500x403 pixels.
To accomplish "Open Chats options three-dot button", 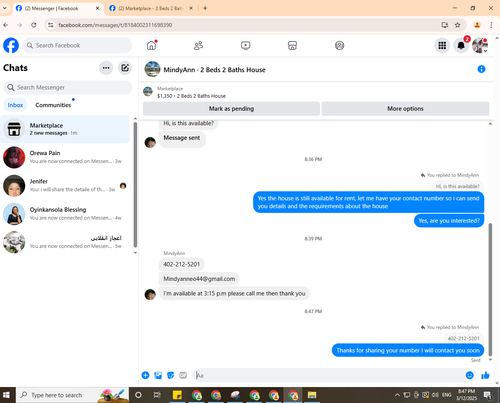I will coord(106,68).
